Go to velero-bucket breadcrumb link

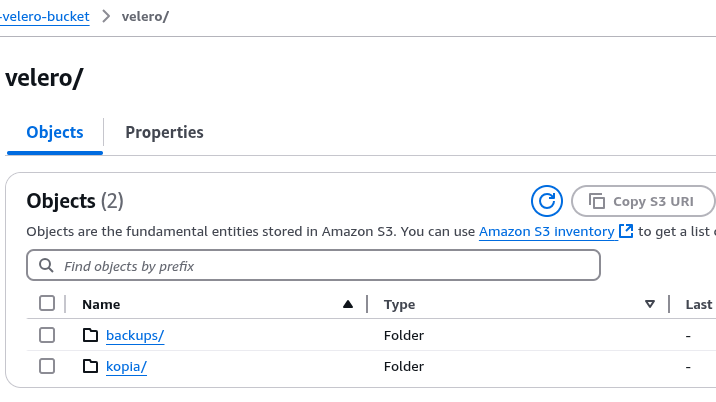pos(44,17)
